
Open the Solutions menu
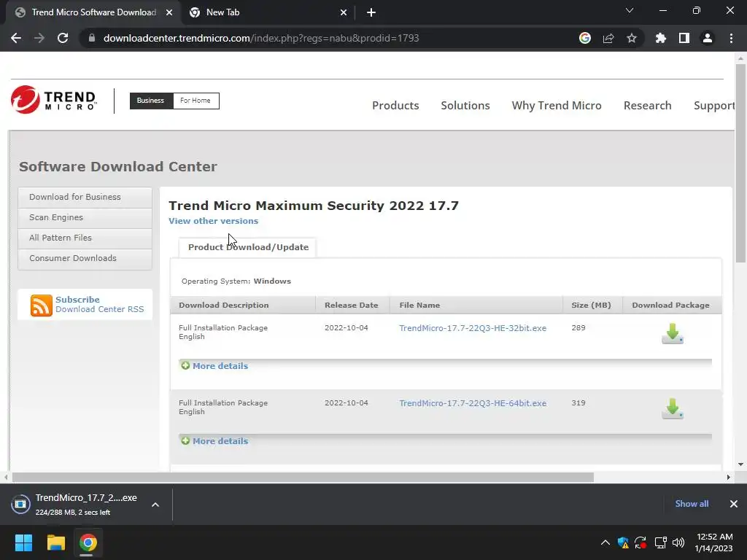[465, 105]
